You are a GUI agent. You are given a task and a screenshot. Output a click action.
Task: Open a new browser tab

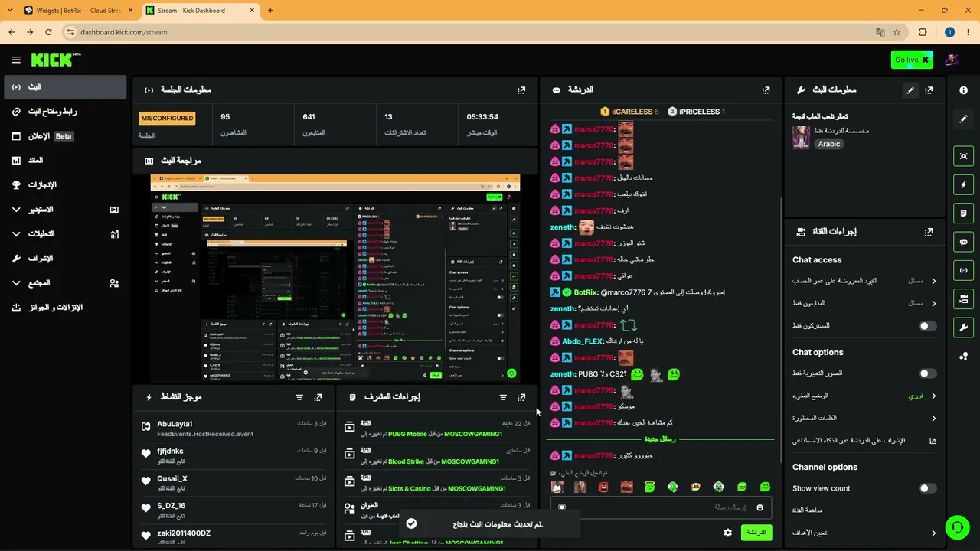[x=270, y=11]
